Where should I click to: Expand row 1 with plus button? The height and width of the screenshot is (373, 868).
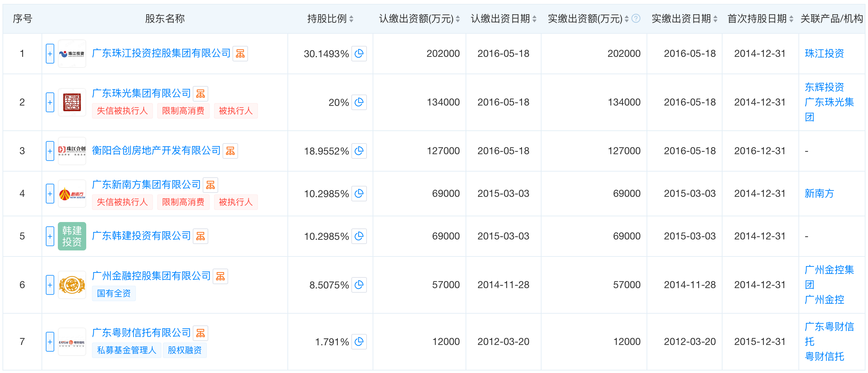point(50,54)
